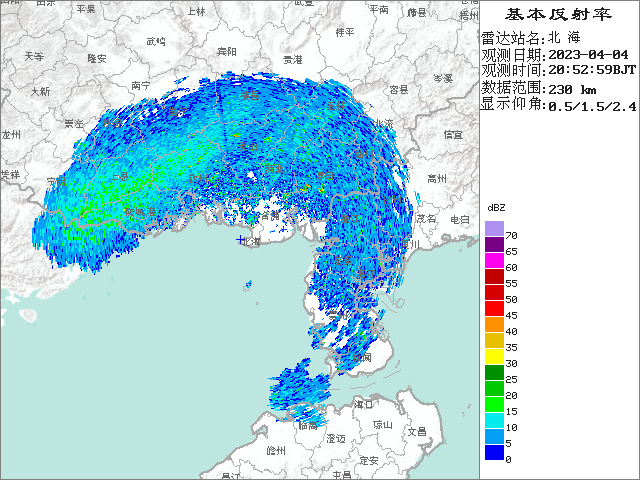Select the yellow 30 dBZ legend swatch
640x480 pixels.
[x=494, y=357]
